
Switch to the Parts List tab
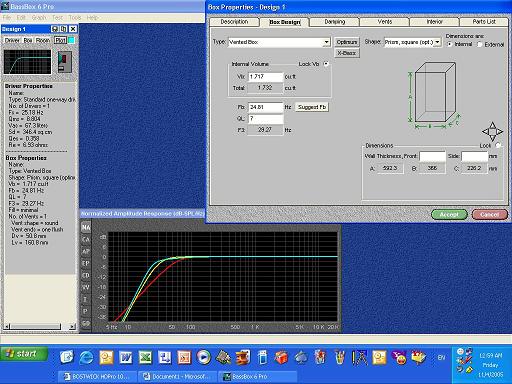(484, 22)
